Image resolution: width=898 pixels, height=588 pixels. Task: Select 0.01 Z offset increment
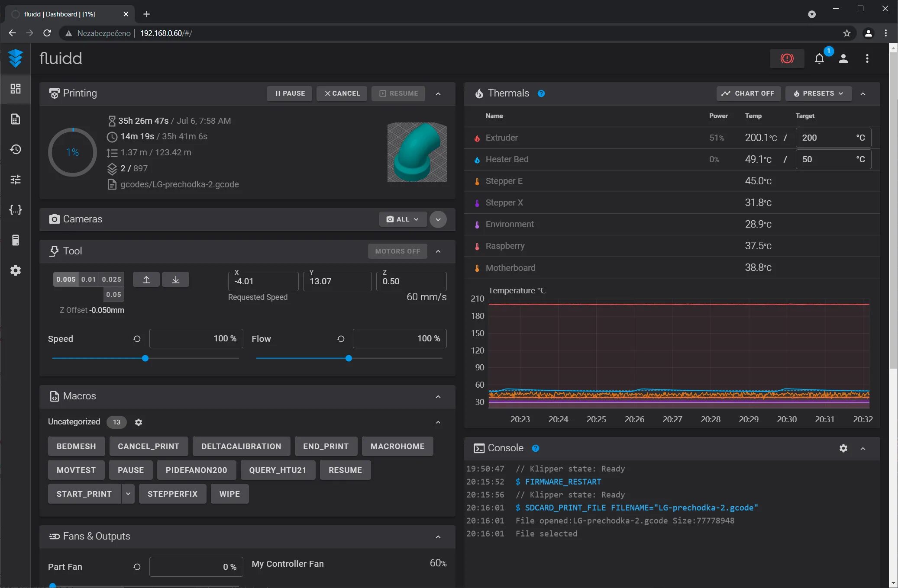(88, 280)
